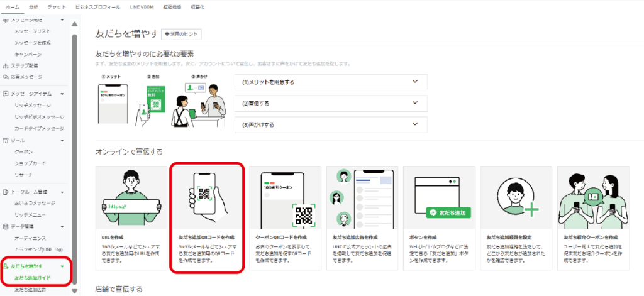Click URLを作成 card title

(113, 238)
